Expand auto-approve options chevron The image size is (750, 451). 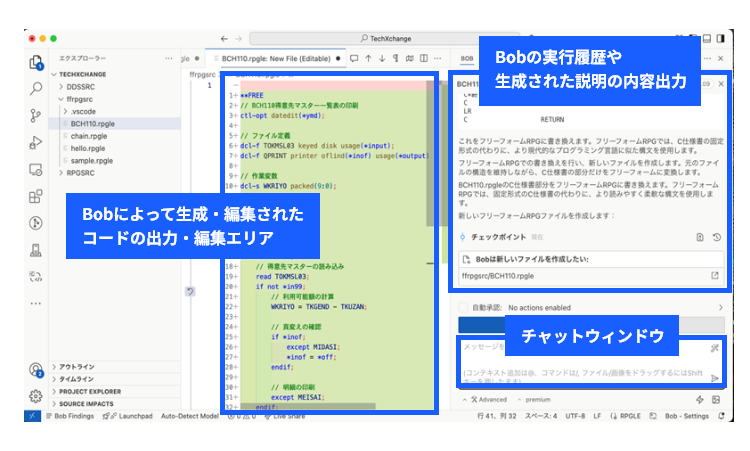(721, 308)
